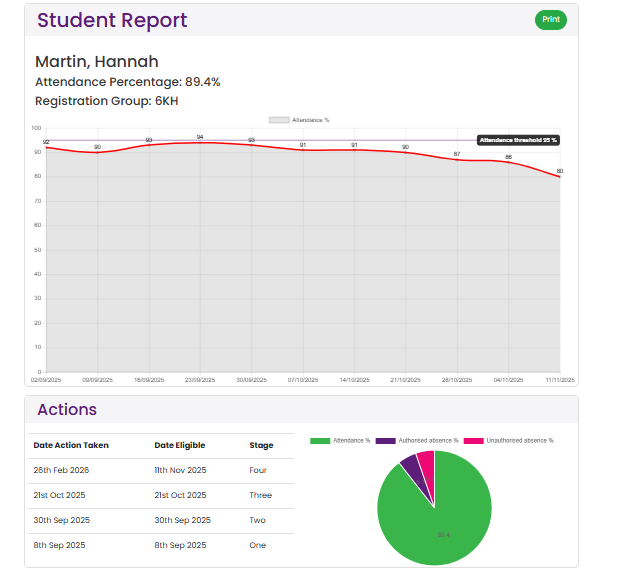This screenshot has height=570, width=622.
Task: Click the Date Action Taken column header
Action: [71, 445]
